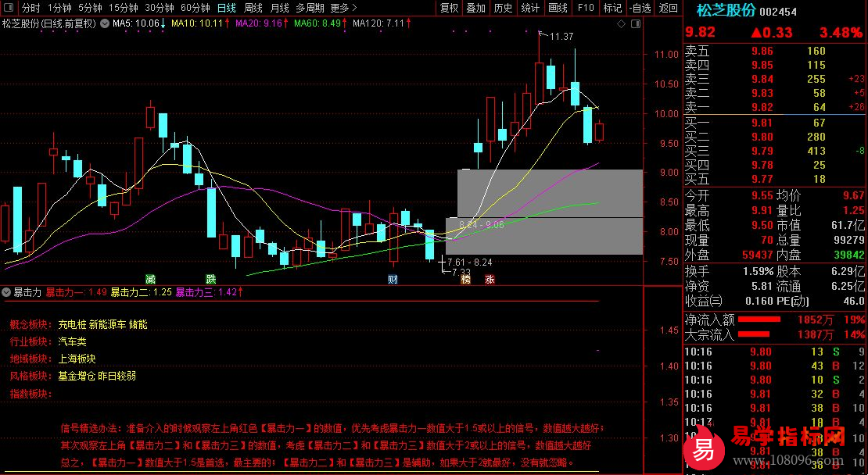Viewport: 868px width, 475px height.
Task: Open the 历史 history button
Action: point(503,8)
